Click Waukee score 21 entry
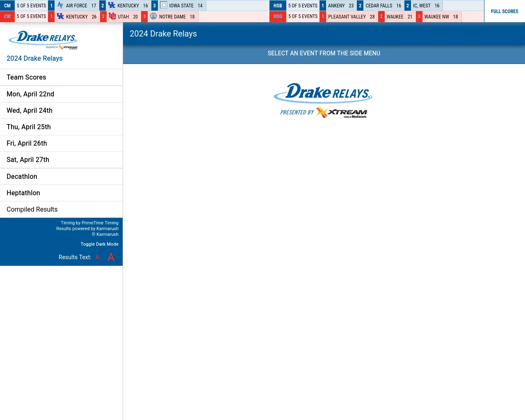Viewport: 525px width, 420px height. coord(399,16)
